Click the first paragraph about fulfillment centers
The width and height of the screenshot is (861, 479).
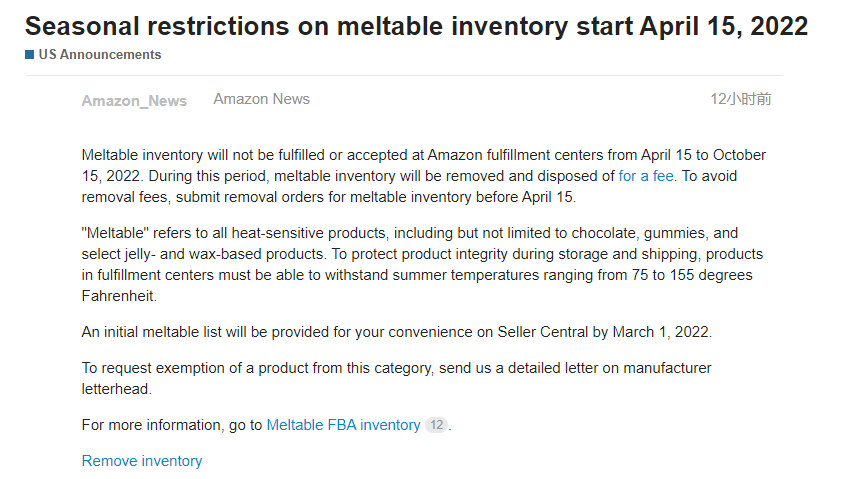[x=424, y=176]
